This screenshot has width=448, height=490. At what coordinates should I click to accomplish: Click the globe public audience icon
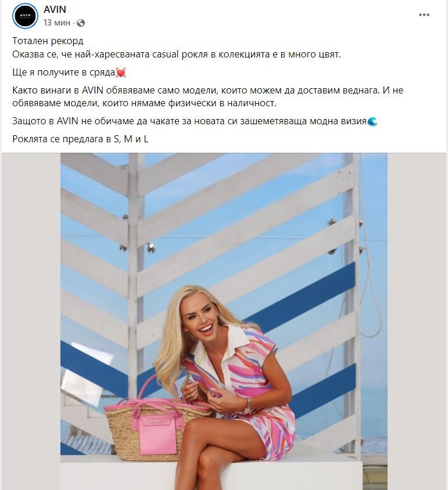(x=81, y=23)
